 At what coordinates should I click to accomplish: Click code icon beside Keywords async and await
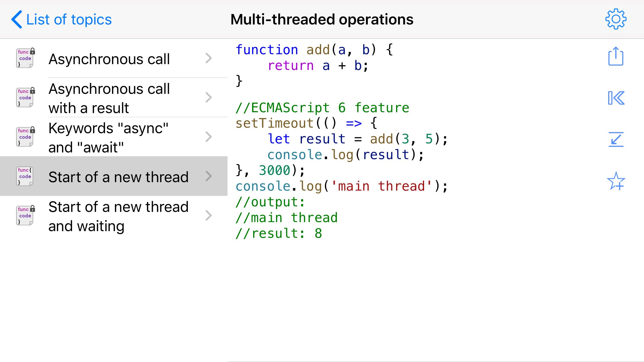click(25, 137)
